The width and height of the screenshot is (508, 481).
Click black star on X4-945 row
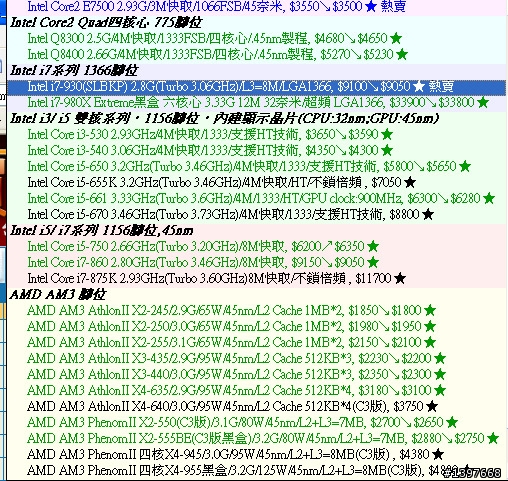(x=438, y=454)
